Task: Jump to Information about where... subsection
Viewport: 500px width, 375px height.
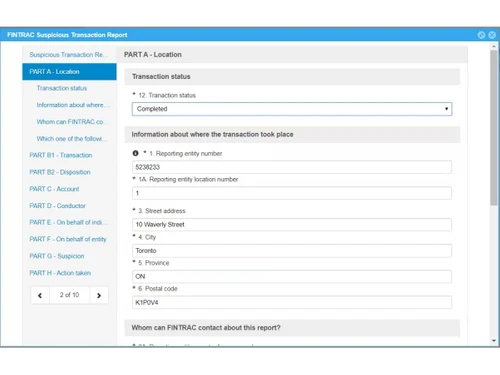Action: (x=73, y=105)
